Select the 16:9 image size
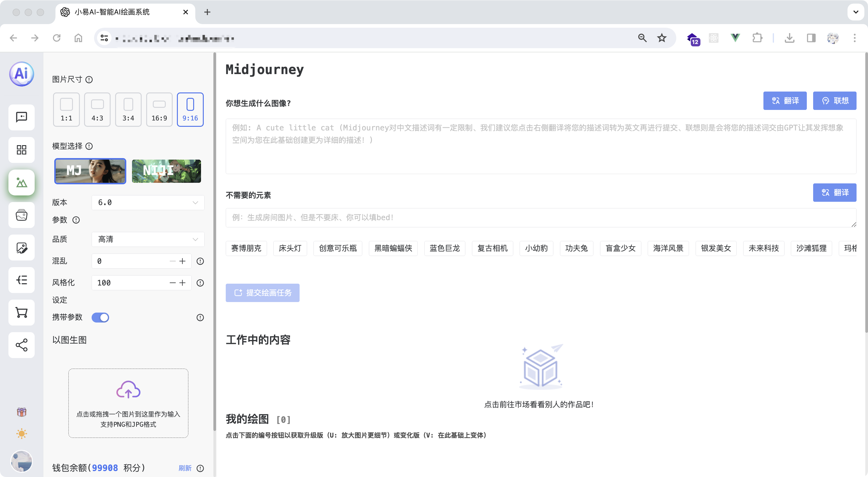This screenshot has width=868, height=477. click(x=159, y=110)
